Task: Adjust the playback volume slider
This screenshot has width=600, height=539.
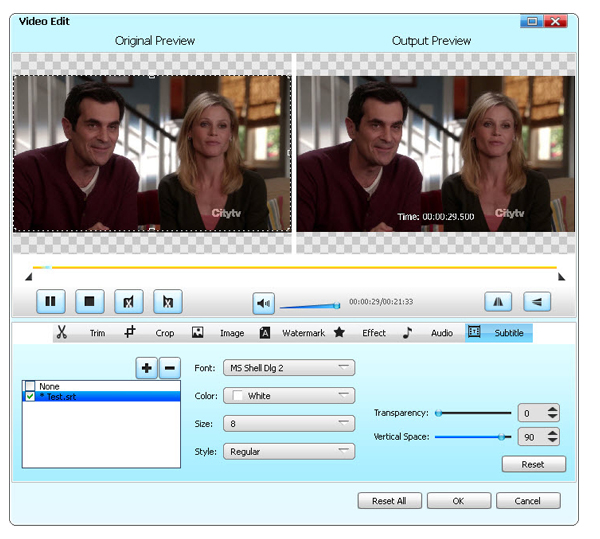Action: pos(310,305)
